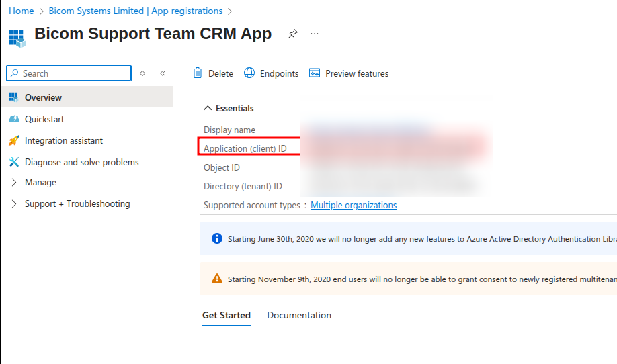This screenshot has height=364, width=617.
Task: Click the Delete toolbar label
Action: point(220,73)
